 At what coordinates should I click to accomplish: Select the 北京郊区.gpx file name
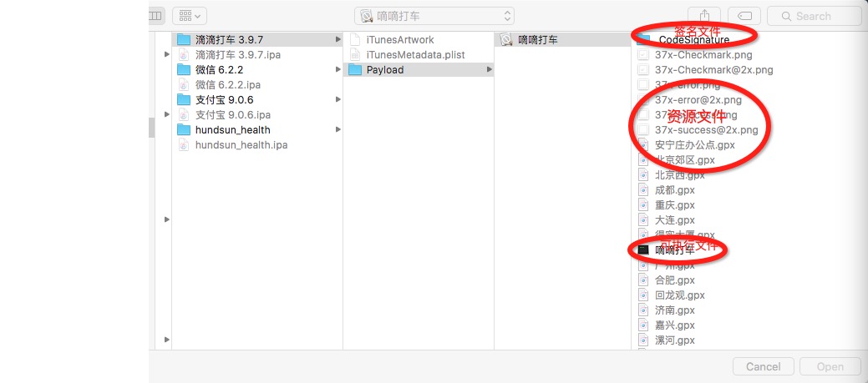[685, 160]
